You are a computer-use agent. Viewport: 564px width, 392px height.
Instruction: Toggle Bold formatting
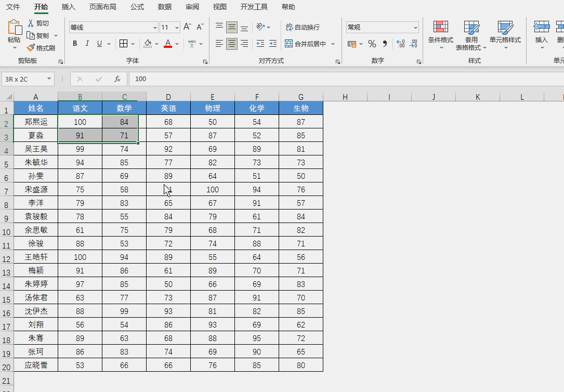(75, 44)
